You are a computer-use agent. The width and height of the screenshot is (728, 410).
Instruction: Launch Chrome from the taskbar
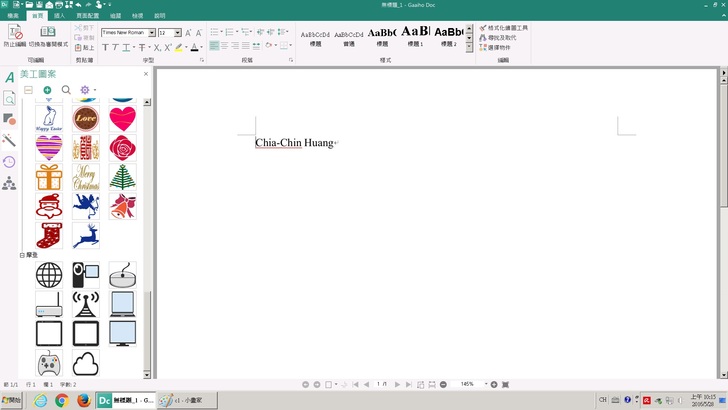pyautogui.click(x=62, y=400)
